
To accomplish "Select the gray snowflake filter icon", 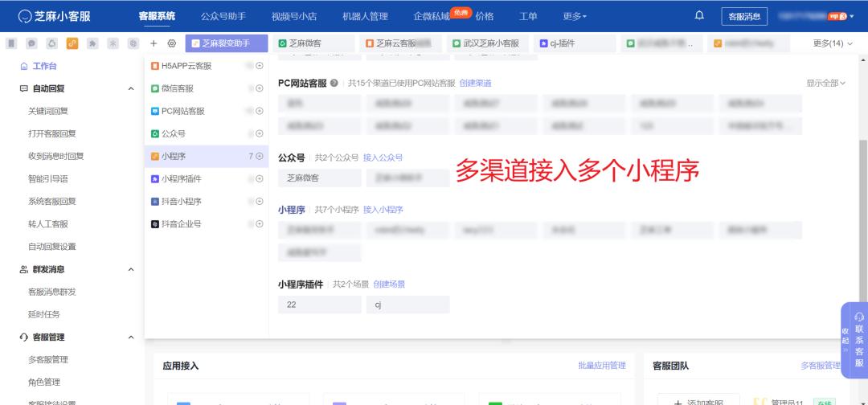I will coord(113,43).
